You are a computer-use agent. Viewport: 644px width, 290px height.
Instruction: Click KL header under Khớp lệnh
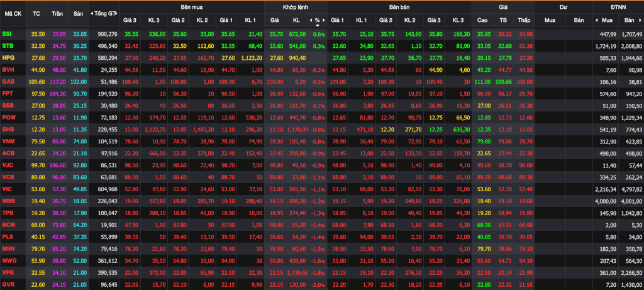click(x=296, y=20)
